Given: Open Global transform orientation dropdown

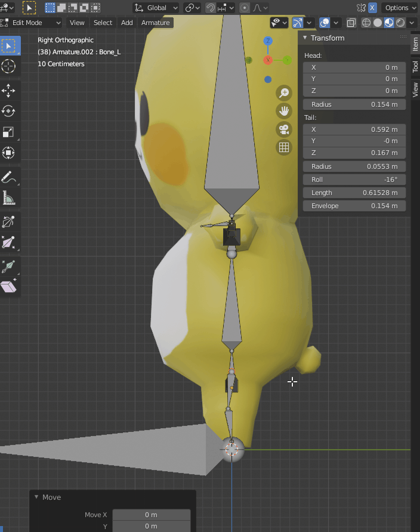Looking at the screenshot, I should (x=156, y=8).
